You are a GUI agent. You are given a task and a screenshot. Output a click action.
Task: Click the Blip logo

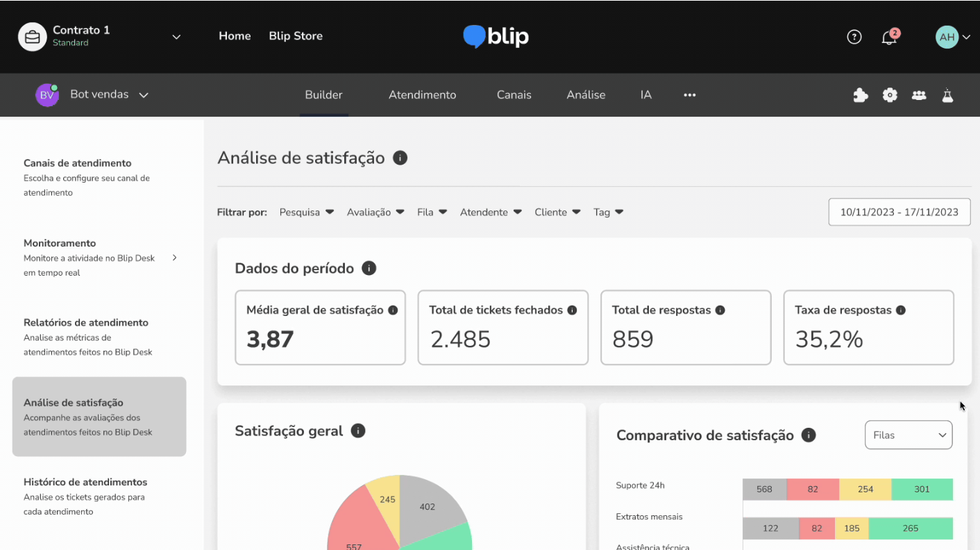[x=496, y=36]
